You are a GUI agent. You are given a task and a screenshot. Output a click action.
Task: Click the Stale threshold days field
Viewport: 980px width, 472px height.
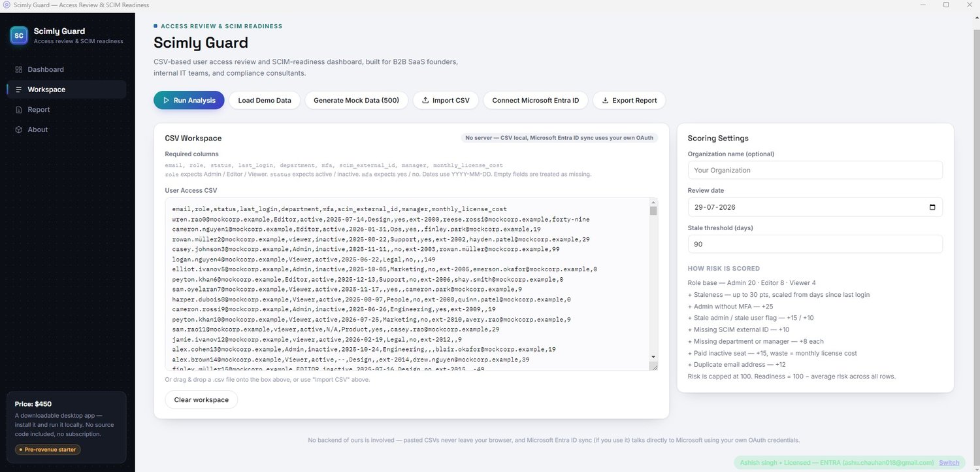[x=815, y=244]
